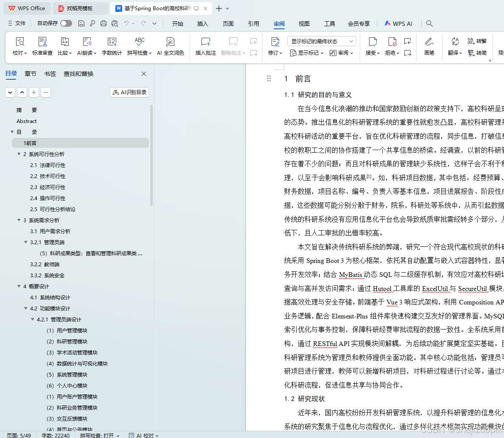The width and height of the screenshot is (504, 438).
Task: Click 拒绝 reject change icon
Action: (x=392, y=42)
